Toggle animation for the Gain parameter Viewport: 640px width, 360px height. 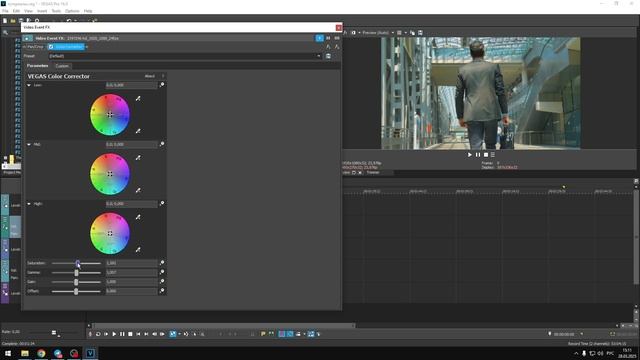(x=162, y=282)
